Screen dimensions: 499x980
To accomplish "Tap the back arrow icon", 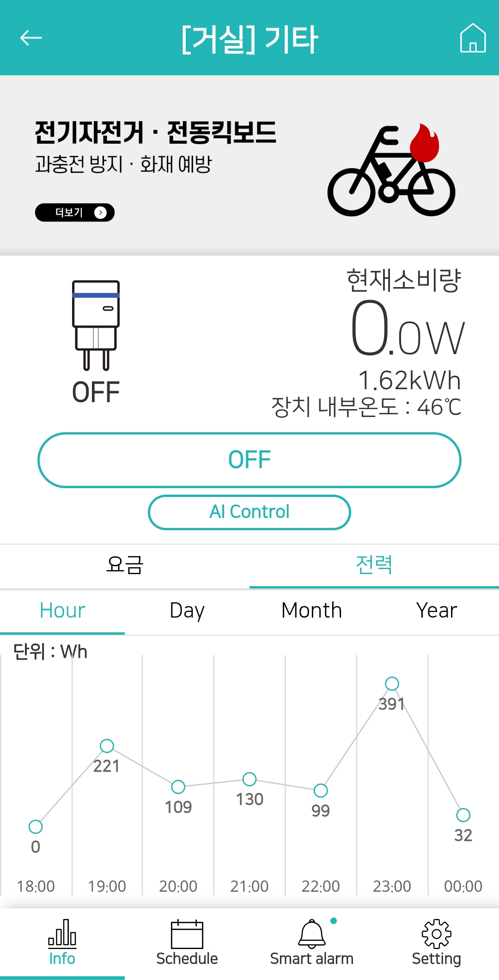I will pyautogui.click(x=31, y=38).
